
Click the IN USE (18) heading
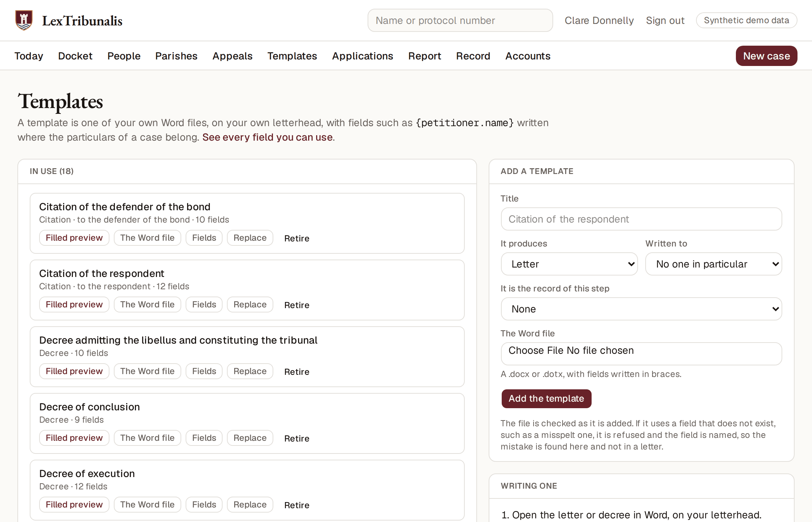click(51, 171)
